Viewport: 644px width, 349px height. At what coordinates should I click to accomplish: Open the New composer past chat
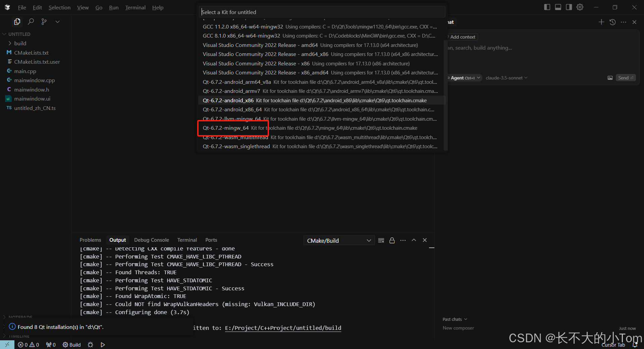click(x=458, y=328)
